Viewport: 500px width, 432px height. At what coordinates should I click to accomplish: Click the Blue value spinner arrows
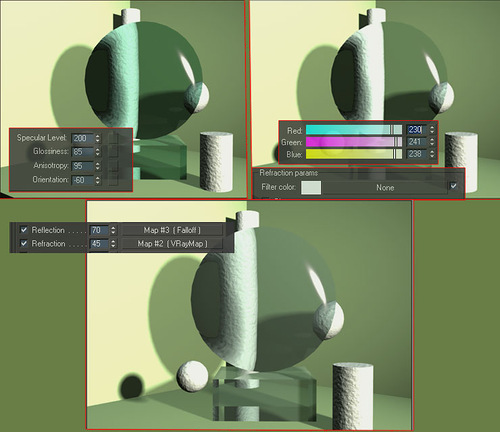[432, 154]
